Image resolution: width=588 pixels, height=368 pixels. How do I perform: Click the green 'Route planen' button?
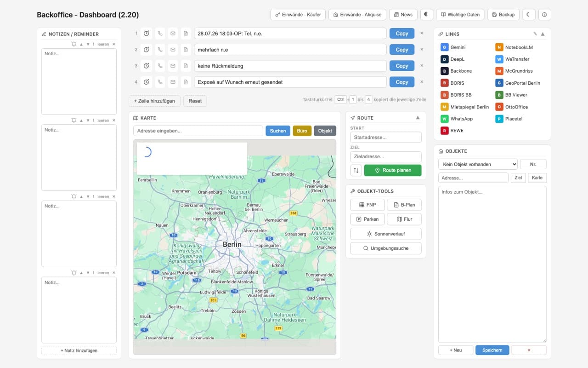coord(393,170)
